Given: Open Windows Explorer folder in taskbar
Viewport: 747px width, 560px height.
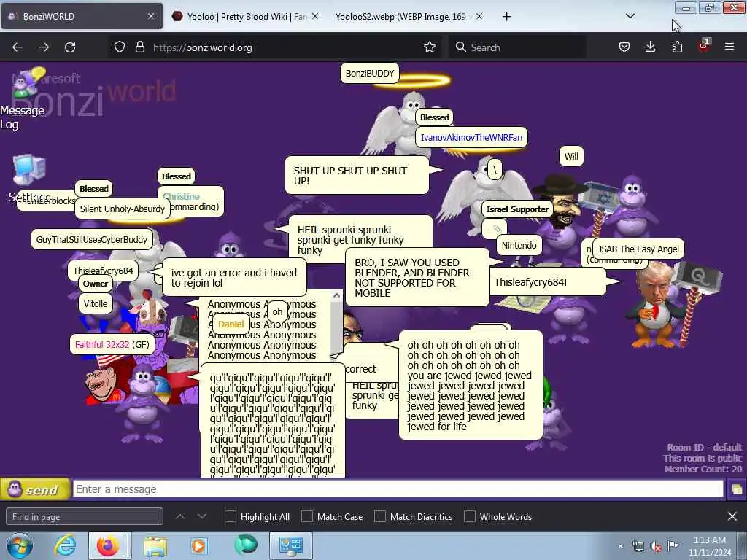Looking at the screenshot, I should [x=155, y=546].
